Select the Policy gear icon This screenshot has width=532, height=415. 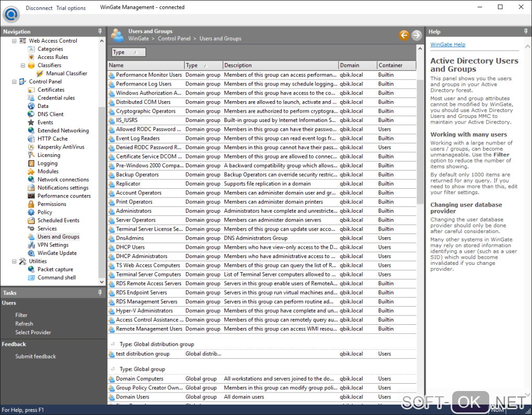point(31,212)
